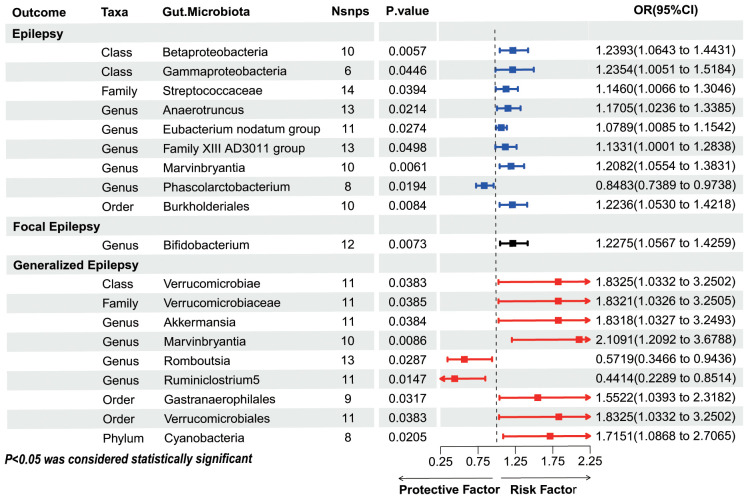
Task: Click the Gastranaerophilales red square marker
Action: [538, 397]
